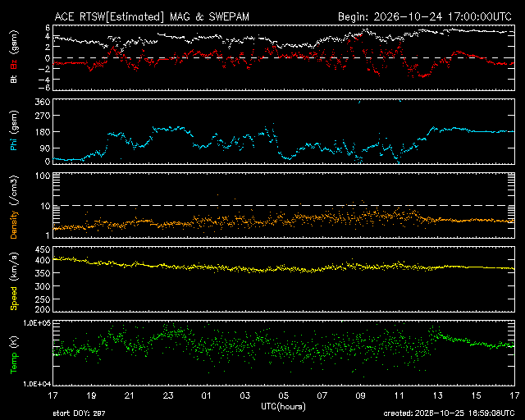This screenshot has width=525, height=420.
Task: Click the "03" hour tick label
Action: (x=244, y=395)
